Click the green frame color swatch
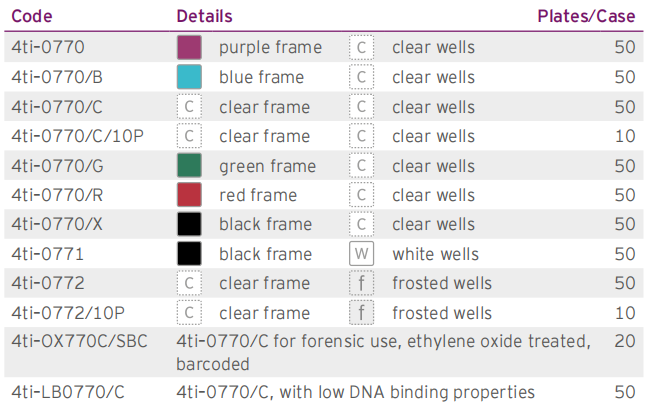 [189, 165]
